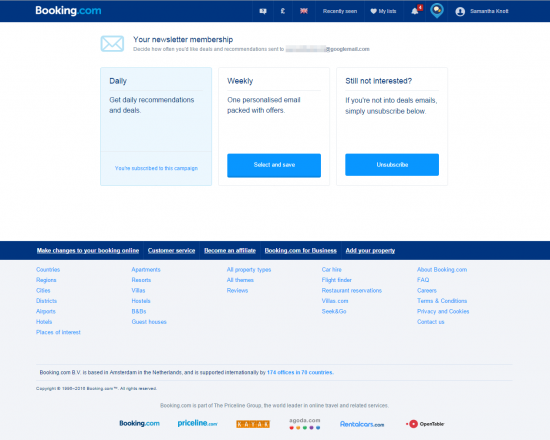The width and height of the screenshot is (550, 440).
Task: Open Privacy and Cookies link
Action: point(443,311)
